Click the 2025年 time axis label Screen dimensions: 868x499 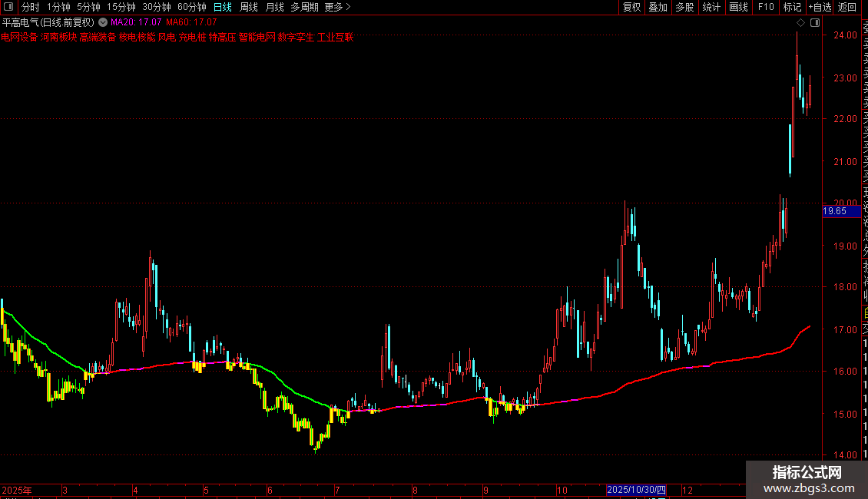click(x=17, y=490)
